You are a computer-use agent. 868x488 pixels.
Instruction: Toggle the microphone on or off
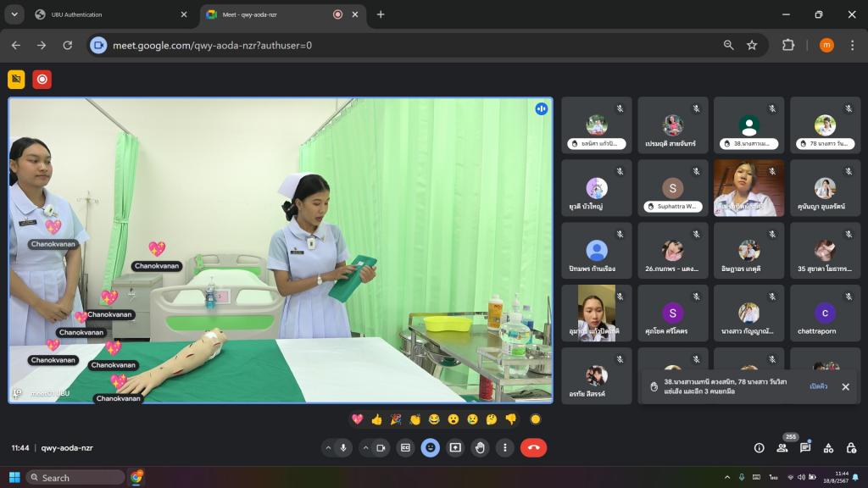tap(344, 447)
